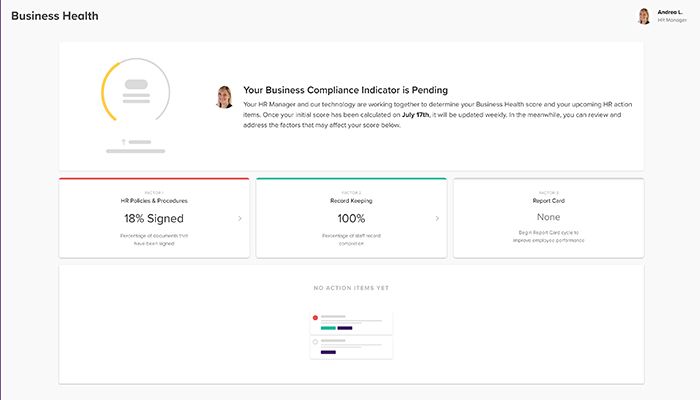This screenshot has width=700, height=400.
Task: Expand Record Keeping card chevron
Action: coord(436,218)
